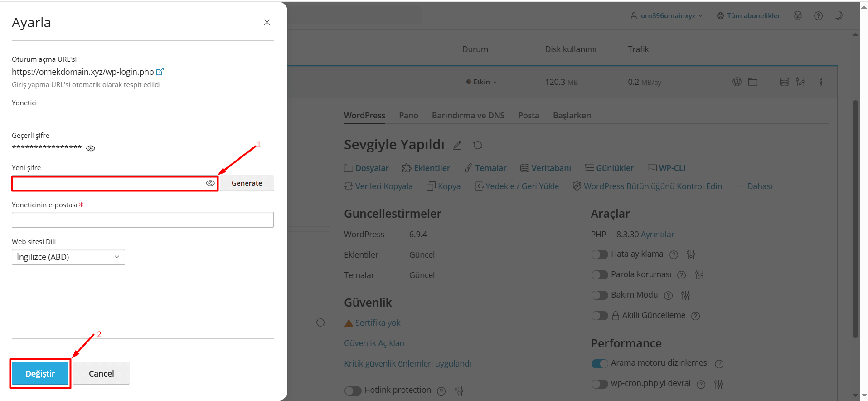
Task: Click the external link icon beside login URL
Action: click(x=160, y=72)
